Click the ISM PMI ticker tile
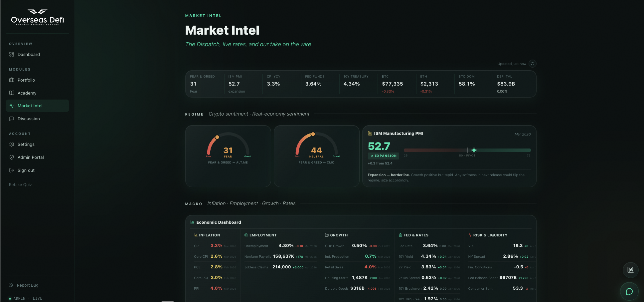 (243, 84)
